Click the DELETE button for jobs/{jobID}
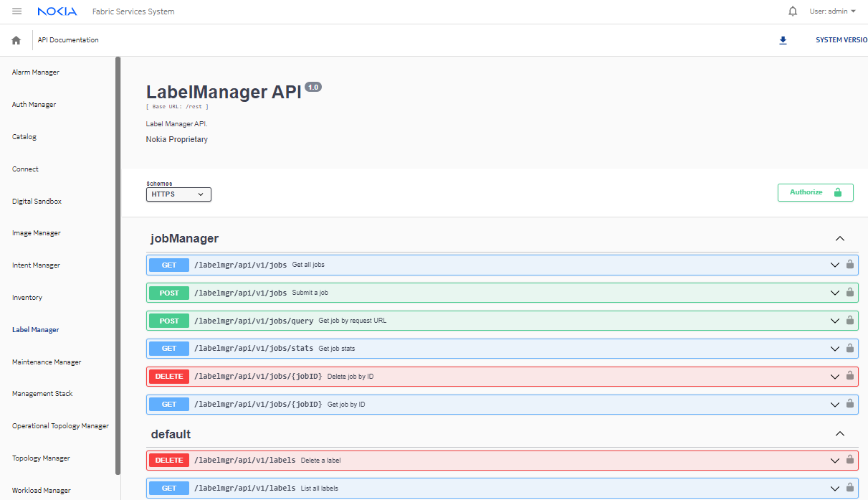The width and height of the screenshot is (868, 500). [x=169, y=376]
